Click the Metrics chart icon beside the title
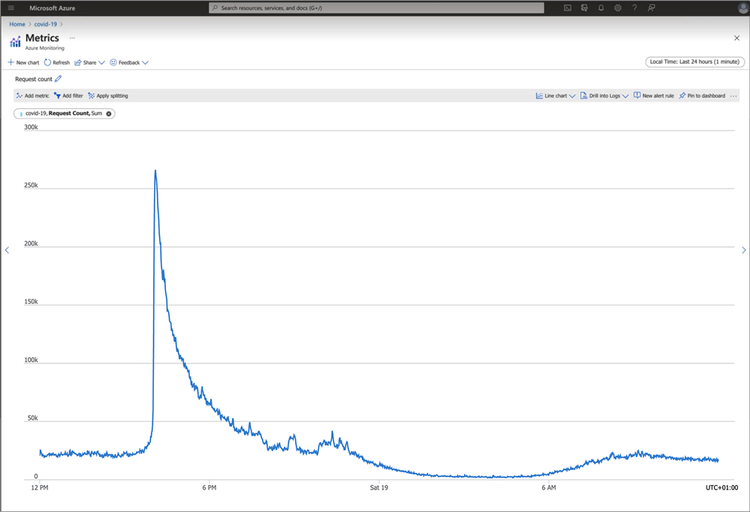The width and height of the screenshot is (750, 512). pyautogui.click(x=15, y=42)
